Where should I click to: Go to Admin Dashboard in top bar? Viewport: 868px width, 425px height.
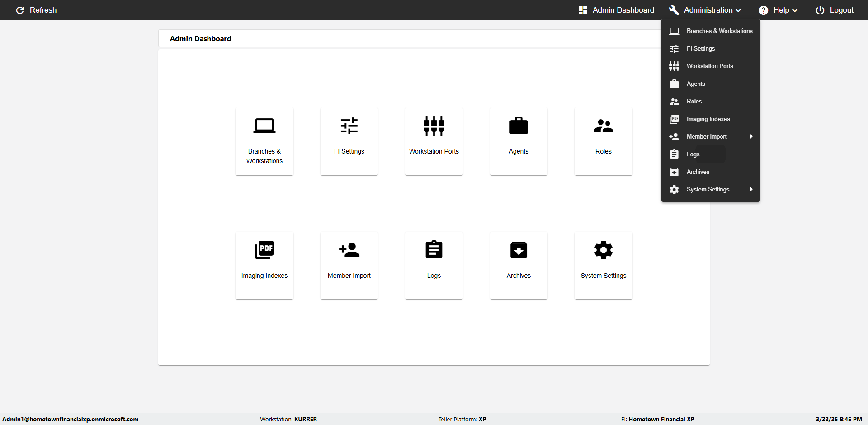[x=616, y=10]
